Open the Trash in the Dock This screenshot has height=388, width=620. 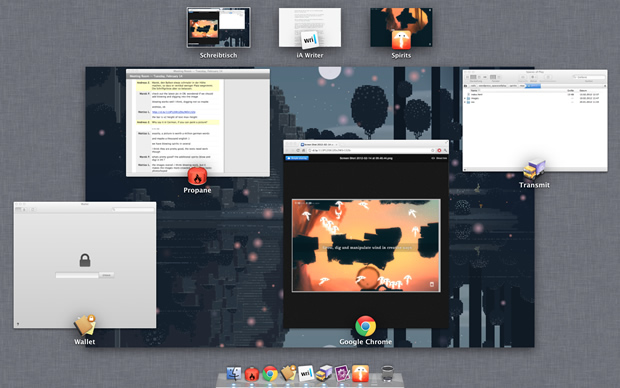tap(387, 373)
